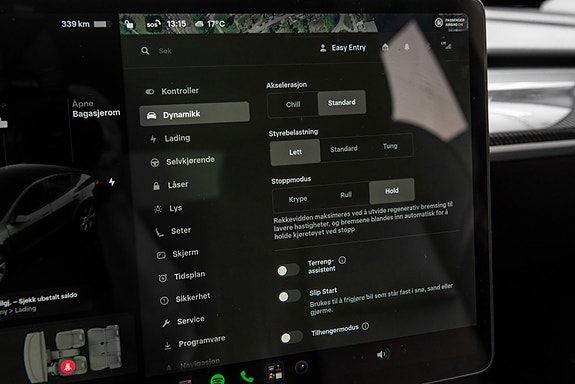The height and width of the screenshot is (384, 575).
Task: Show info about Tilhengermodus
Action: pyautogui.click(x=366, y=326)
